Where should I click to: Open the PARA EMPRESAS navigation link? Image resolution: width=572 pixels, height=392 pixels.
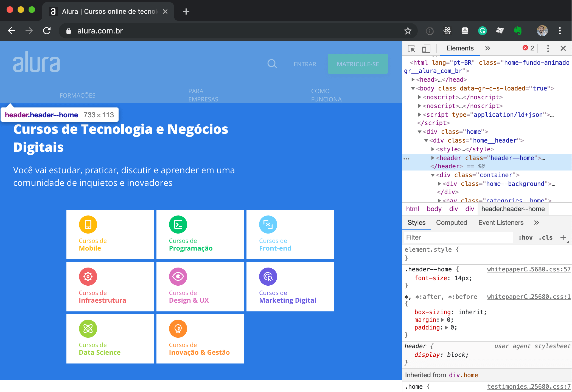(x=203, y=95)
